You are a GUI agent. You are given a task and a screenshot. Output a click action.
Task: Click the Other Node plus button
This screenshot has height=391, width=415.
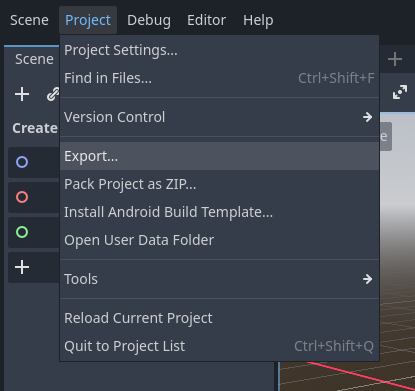coord(34,267)
